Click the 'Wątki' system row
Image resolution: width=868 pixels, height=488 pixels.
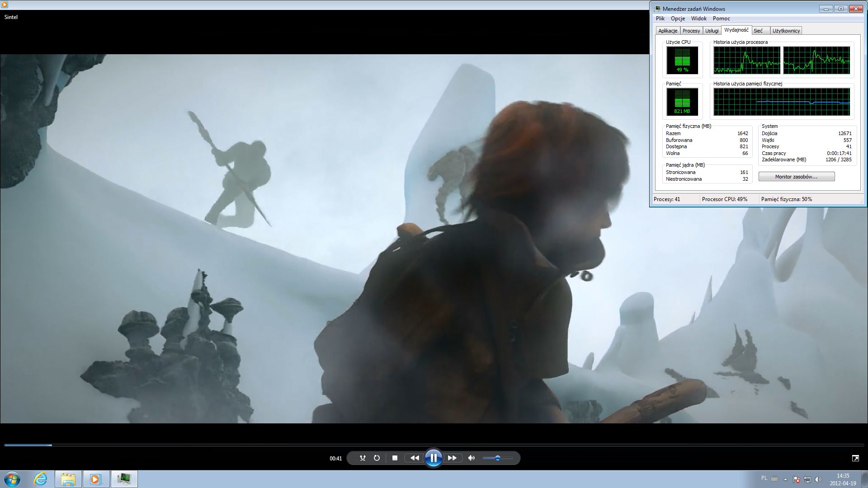tap(807, 140)
